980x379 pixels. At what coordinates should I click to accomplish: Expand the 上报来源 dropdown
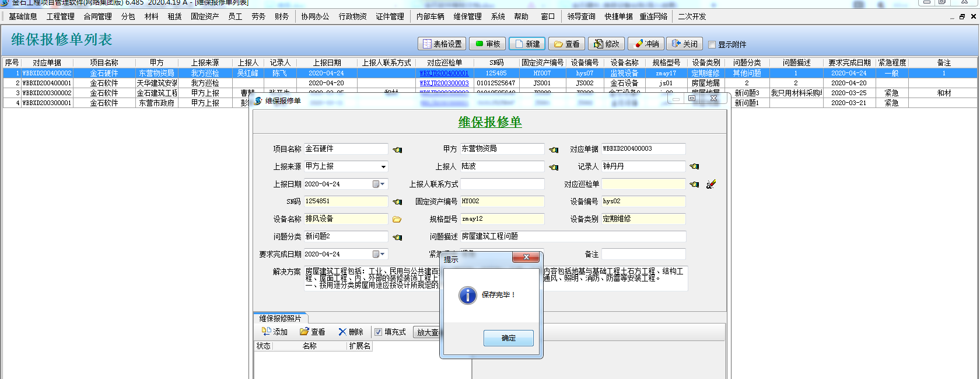(383, 167)
